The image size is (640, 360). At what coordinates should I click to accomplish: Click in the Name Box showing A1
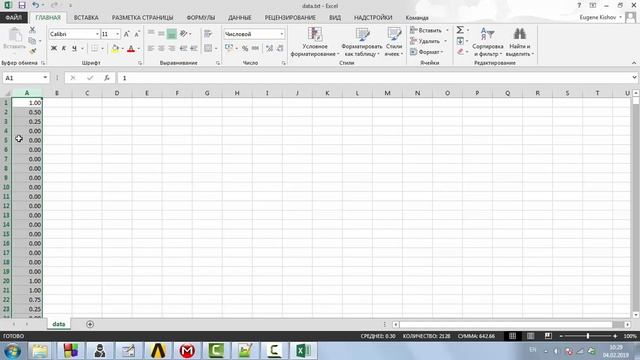(x=22, y=78)
